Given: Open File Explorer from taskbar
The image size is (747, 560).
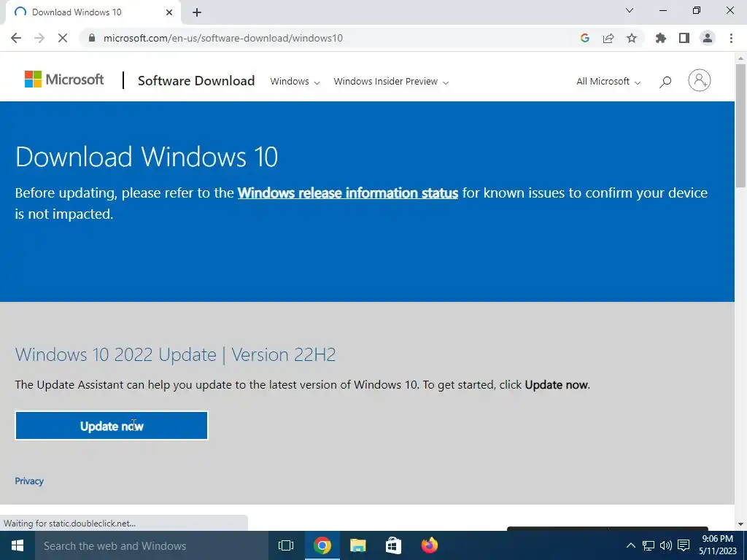Looking at the screenshot, I should point(357,545).
